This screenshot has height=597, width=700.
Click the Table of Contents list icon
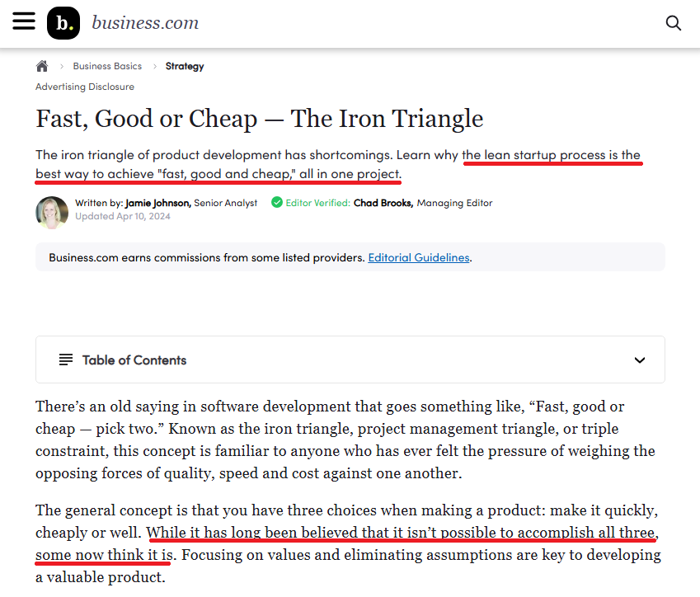(x=66, y=360)
